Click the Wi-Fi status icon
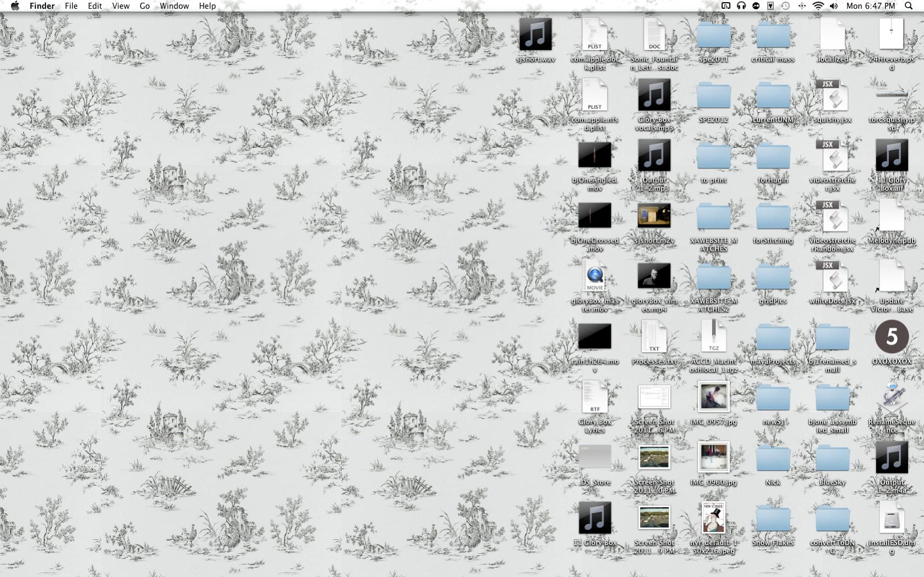This screenshot has width=924, height=577. (x=818, y=6)
